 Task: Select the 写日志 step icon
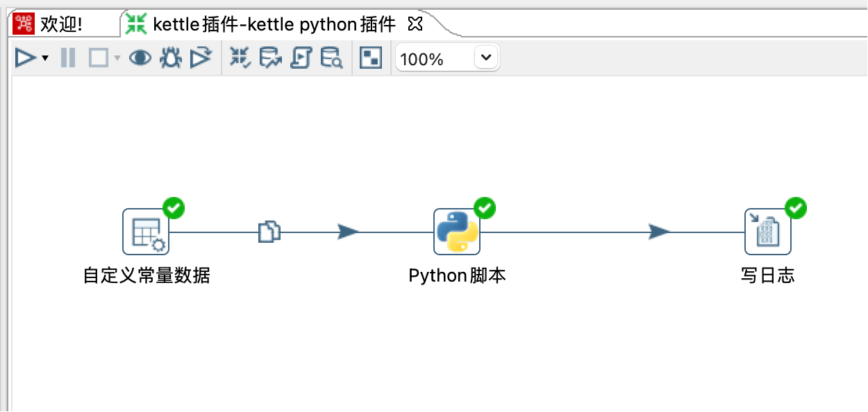(x=768, y=232)
